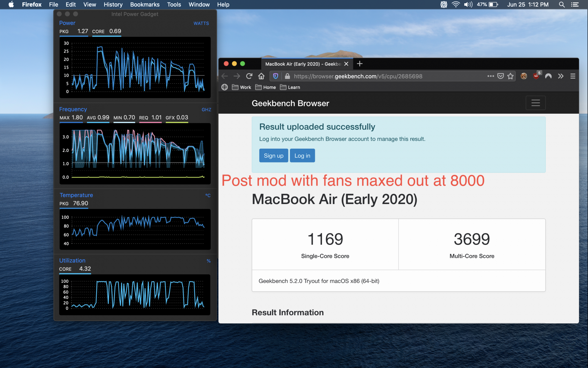The image size is (588, 368).
Task: Click the Sign up button
Action: pyautogui.click(x=273, y=155)
